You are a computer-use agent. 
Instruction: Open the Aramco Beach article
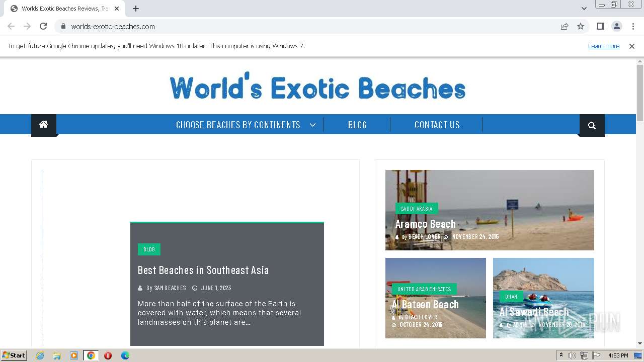(x=425, y=224)
